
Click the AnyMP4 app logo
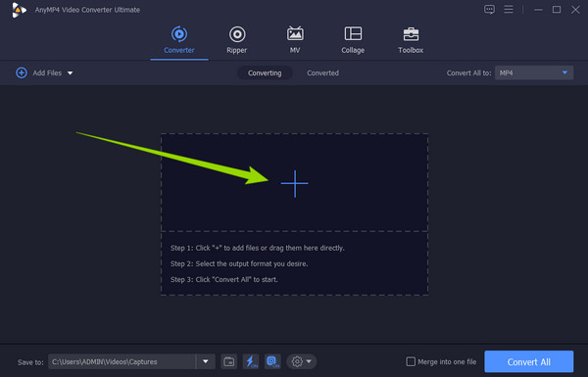coord(19,10)
